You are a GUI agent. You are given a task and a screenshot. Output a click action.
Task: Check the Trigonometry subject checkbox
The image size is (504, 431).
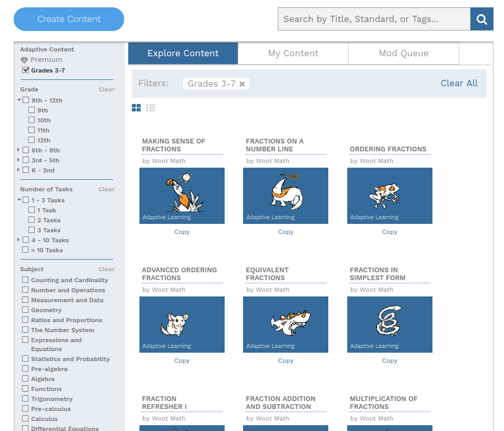(25, 398)
